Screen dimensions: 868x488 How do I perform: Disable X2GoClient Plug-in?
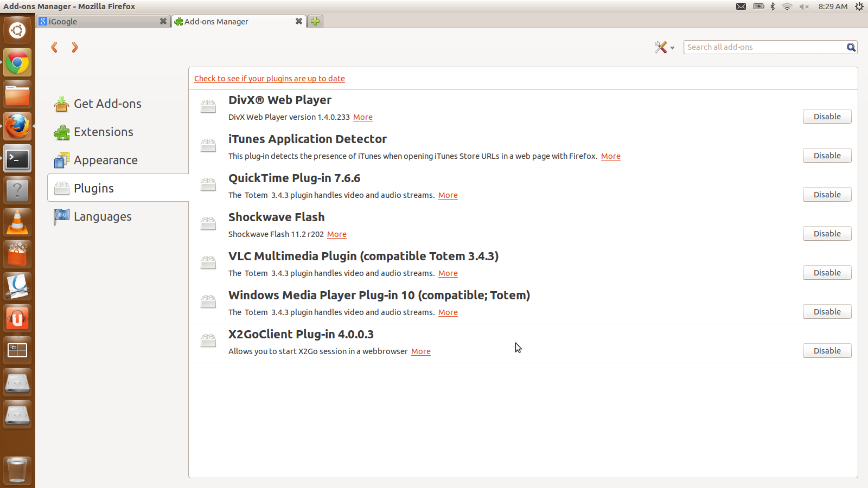(827, 351)
